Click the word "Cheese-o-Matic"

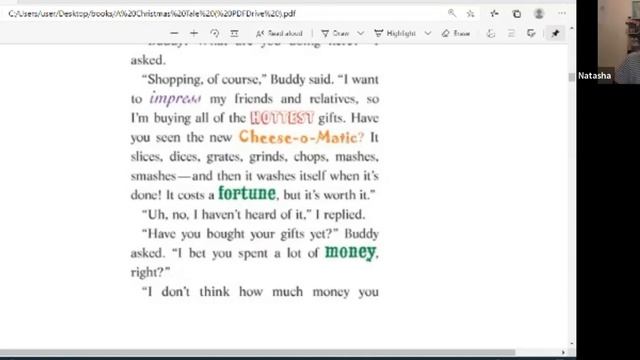(x=298, y=137)
